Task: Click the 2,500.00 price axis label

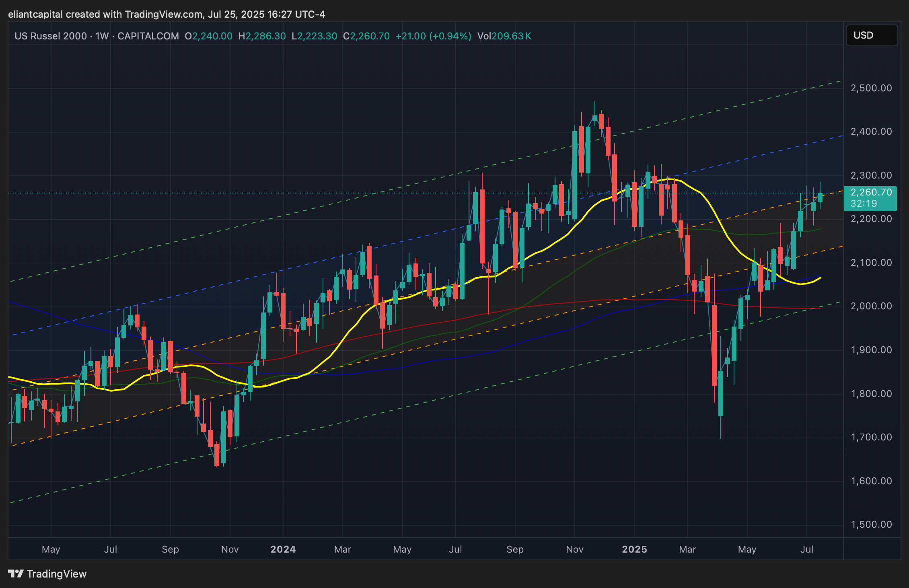Action: click(x=871, y=88)
